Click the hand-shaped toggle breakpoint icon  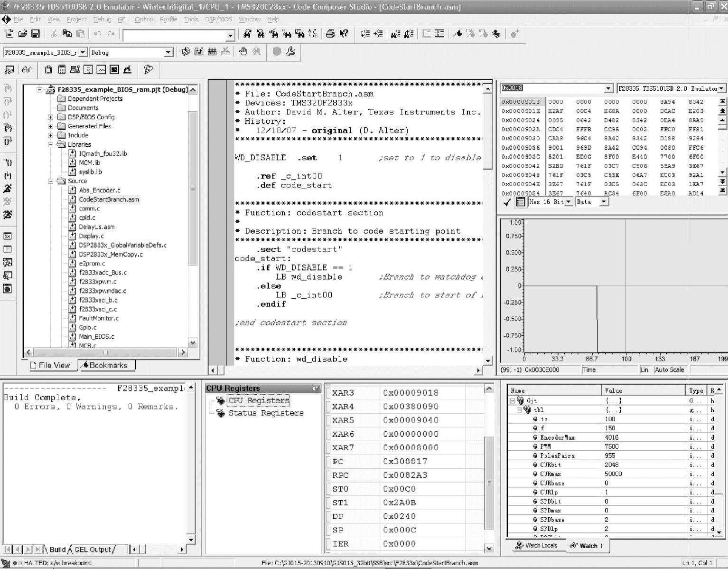(243, 52)
